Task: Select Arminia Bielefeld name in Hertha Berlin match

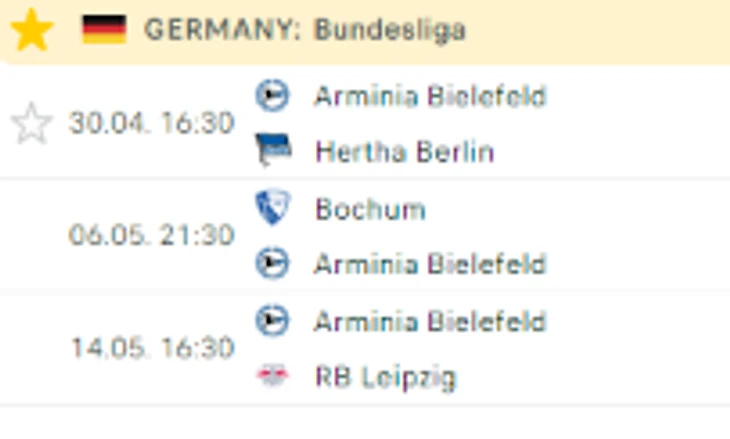Action: click(x=430, y=96)
